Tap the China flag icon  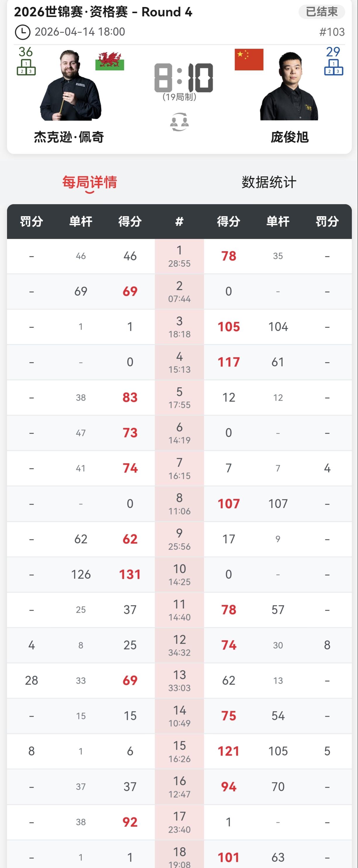coord(249,60)
